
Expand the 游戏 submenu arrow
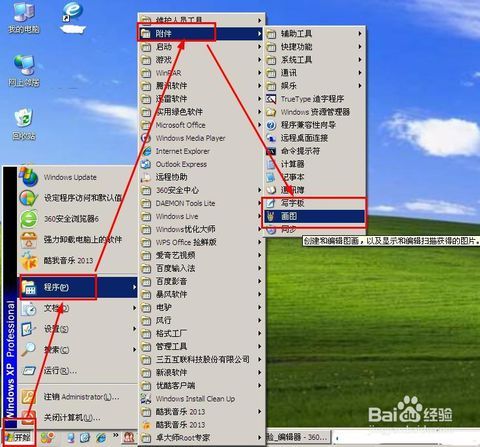pos(259,60)
